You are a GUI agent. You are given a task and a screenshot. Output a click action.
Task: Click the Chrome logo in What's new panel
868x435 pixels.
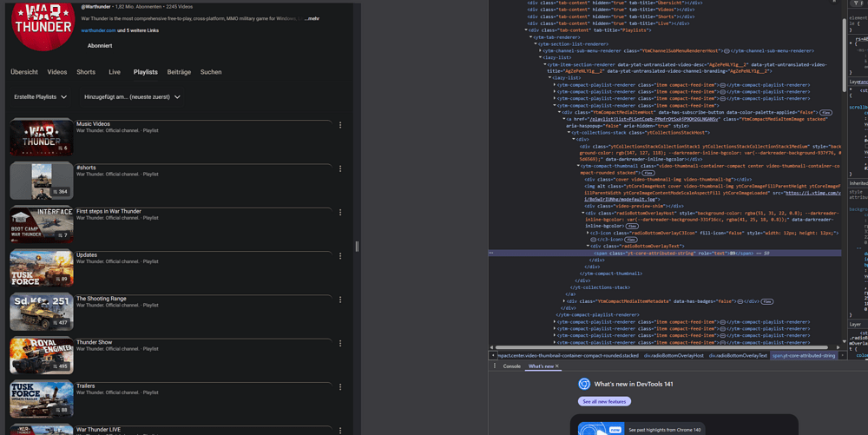tap(585, 384)
